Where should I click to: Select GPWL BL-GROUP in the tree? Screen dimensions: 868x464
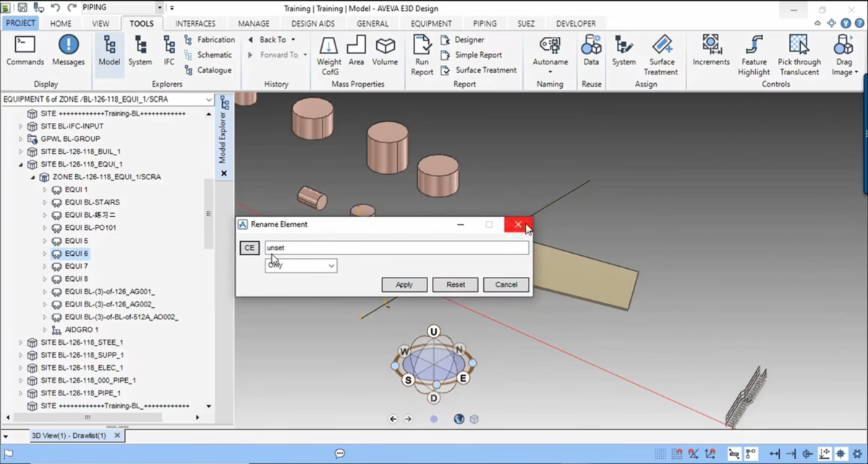point(63,139)
